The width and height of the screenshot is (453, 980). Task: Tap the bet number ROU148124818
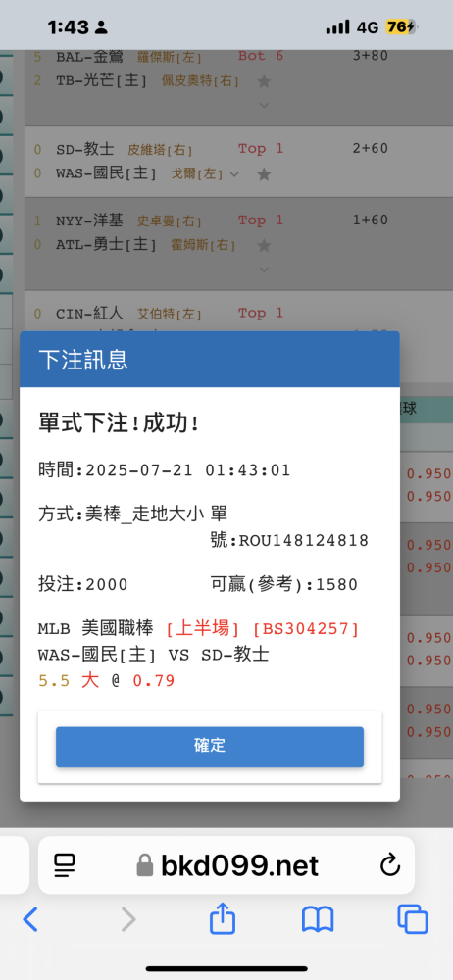tap(303, 541)
